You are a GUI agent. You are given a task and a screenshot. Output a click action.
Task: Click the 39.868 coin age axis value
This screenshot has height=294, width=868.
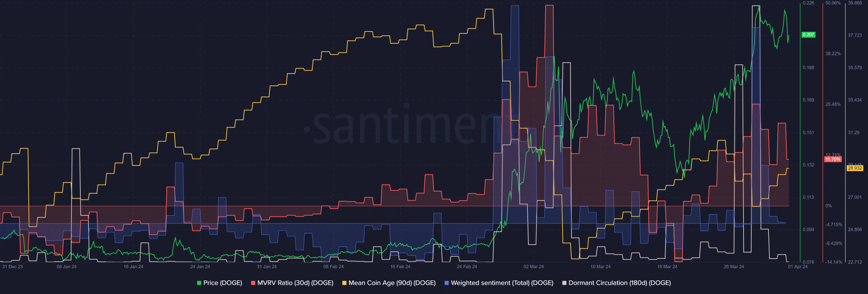[x=855, y=3]
